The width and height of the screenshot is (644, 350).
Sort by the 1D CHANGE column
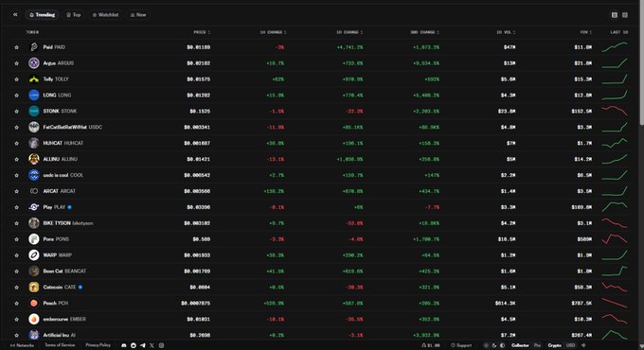click(x=349, y=32)
